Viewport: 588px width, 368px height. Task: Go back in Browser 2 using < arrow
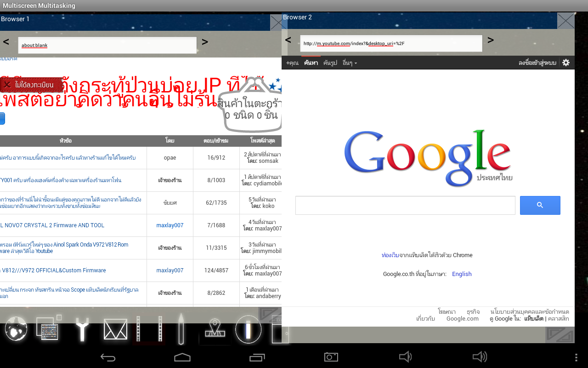click(x=288, y=40)
